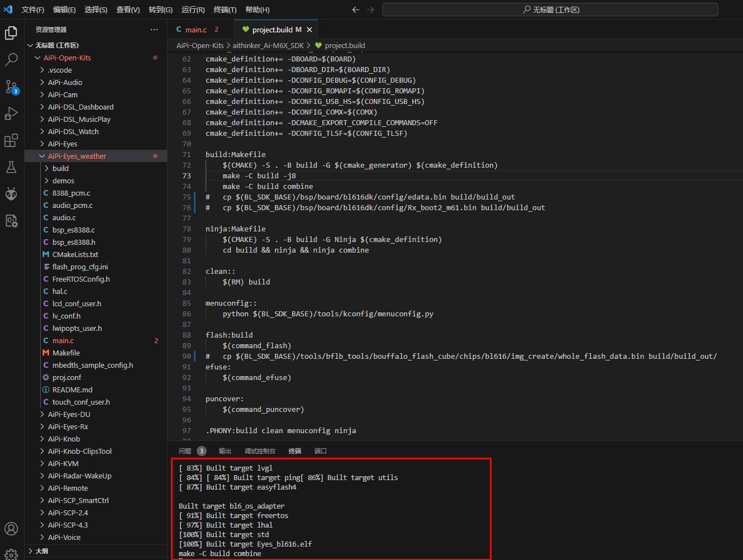Image resolution: width=743 pixels, height=560 pixels.
Task: Open the Search view in activity bar
Action: [11, 60]
